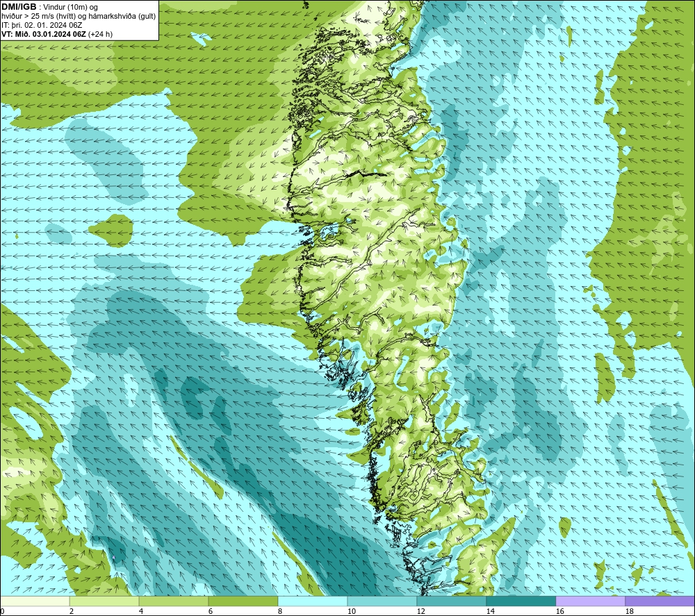695x616 pixels.
Task: Click the olive green 6–8 m/s legend swatch
Action: pos(243,601)
